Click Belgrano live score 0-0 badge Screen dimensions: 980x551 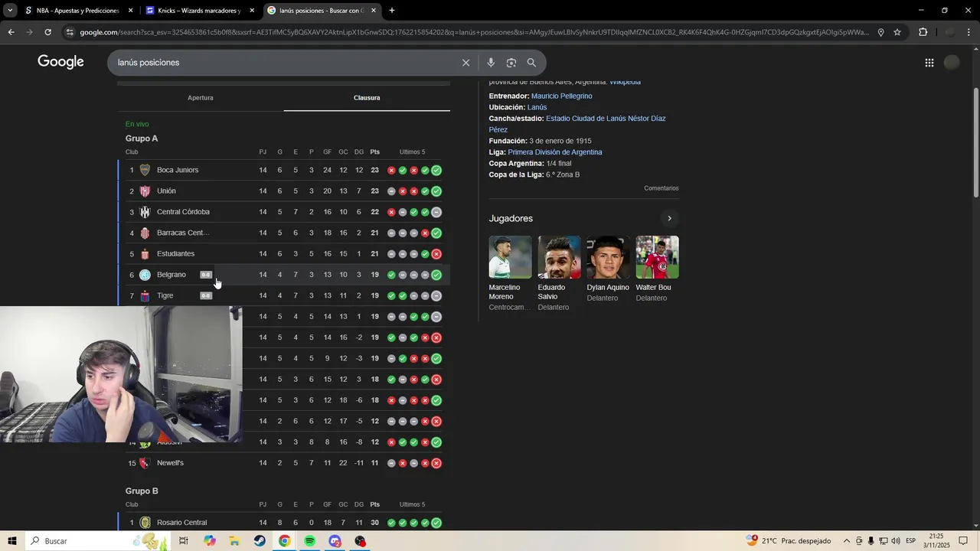coord(206,275)
